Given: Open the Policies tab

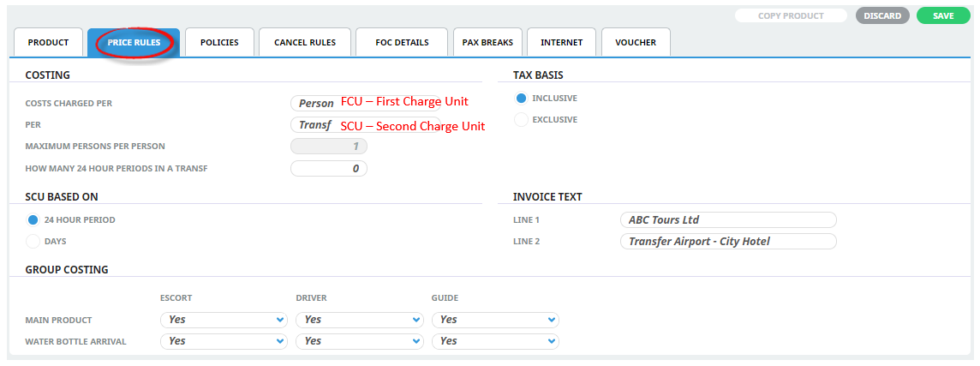Looking at the screenshot, I should click(x=219, y=42).
